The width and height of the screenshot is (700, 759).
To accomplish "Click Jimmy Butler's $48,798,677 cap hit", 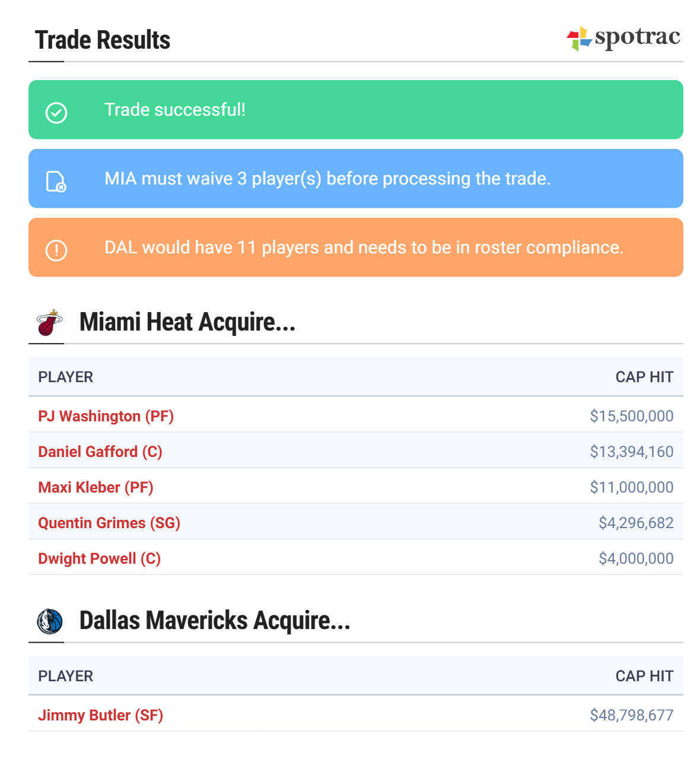I will pos(631,715).
